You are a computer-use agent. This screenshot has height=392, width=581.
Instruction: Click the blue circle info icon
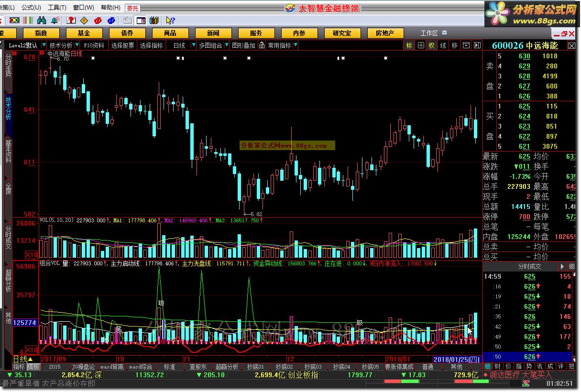111,20
